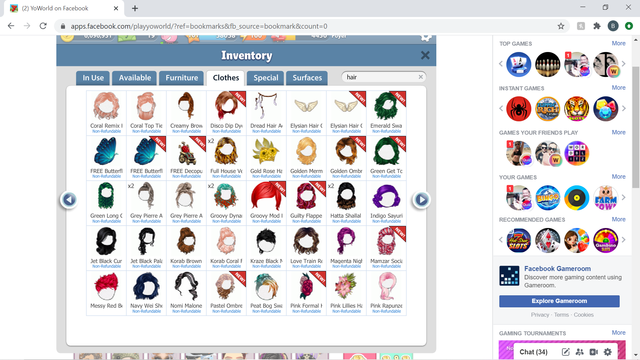Pick the Creamy Brown hair item

tap(186, 112)
